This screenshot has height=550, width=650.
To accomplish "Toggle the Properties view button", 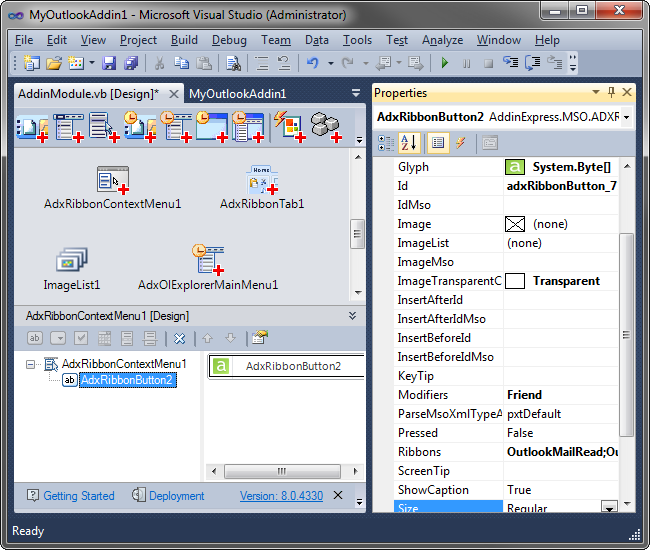I will click(438, 143).
